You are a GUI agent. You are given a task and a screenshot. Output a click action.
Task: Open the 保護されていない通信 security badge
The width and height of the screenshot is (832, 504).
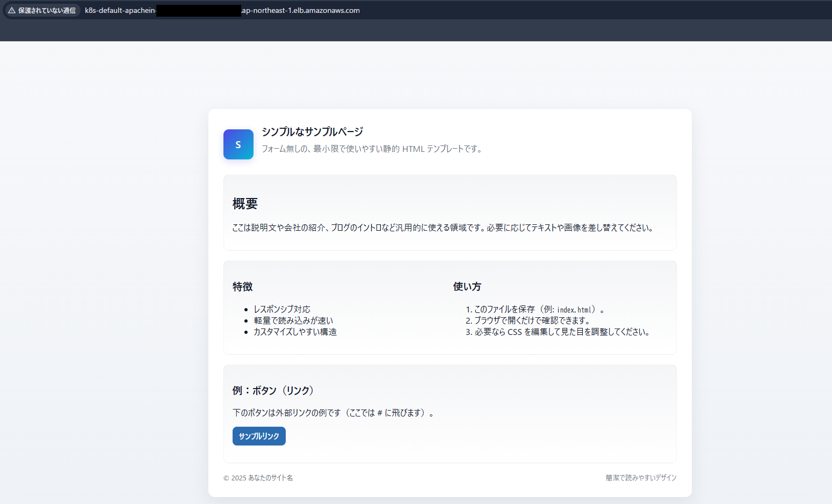point(42,10)
